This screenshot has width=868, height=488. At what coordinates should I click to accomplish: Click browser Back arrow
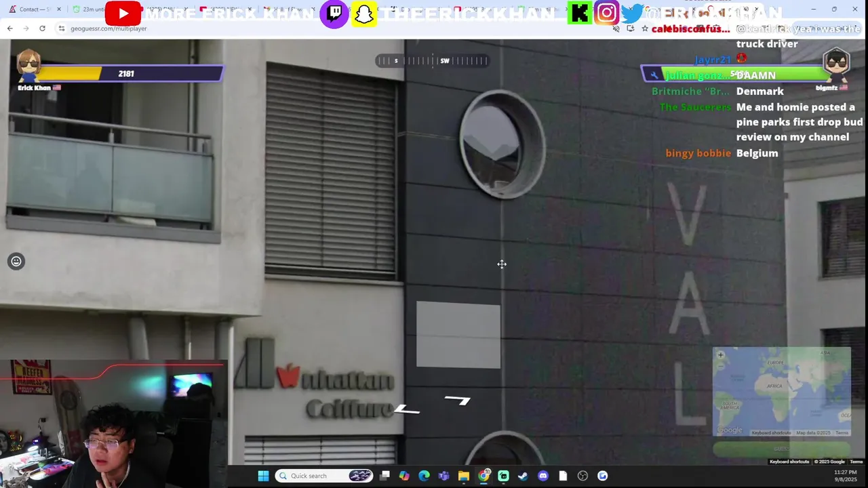[x=9, y=28]
